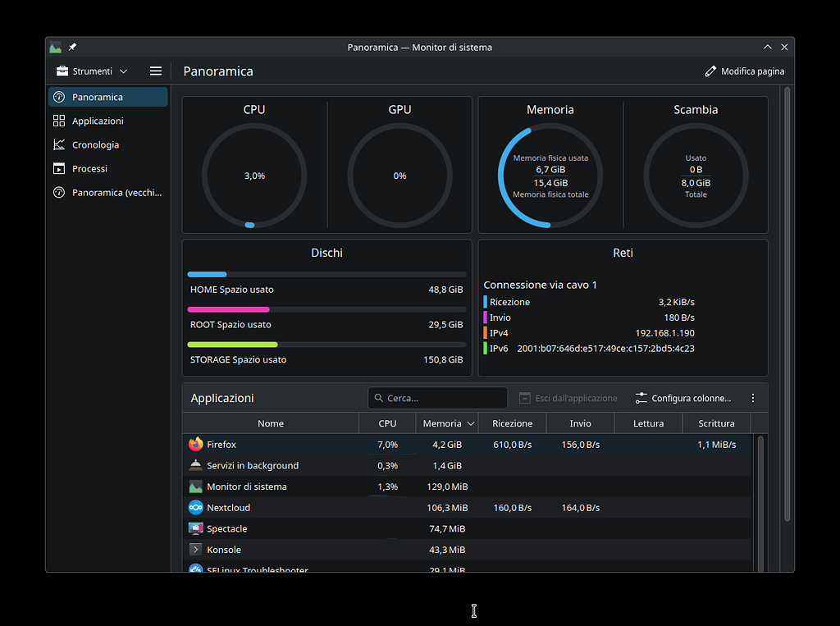
Task: Click inside the Cerca search field
Action: tap(437, 397)
